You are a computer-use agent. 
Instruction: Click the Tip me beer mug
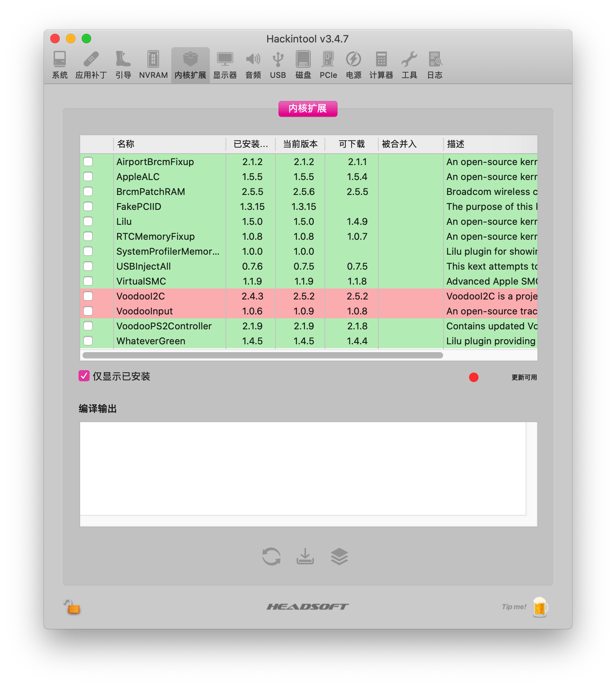click(x=540, y=607)
